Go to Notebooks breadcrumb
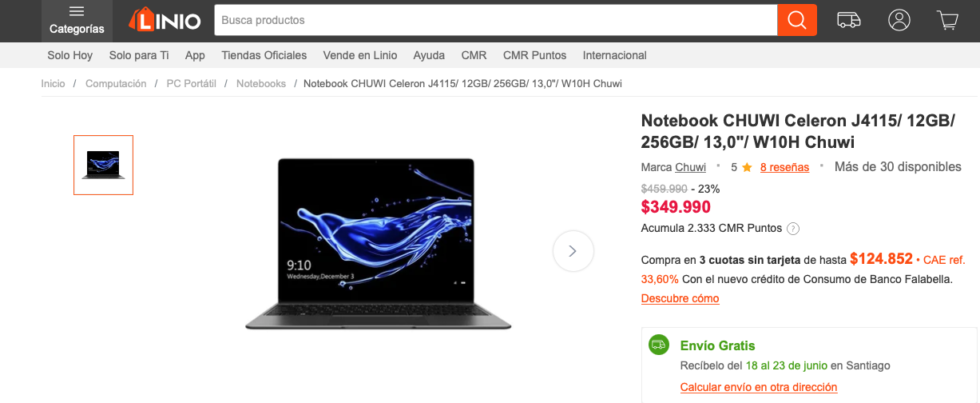This screenshot has height=403, width=980. (261, 83)
